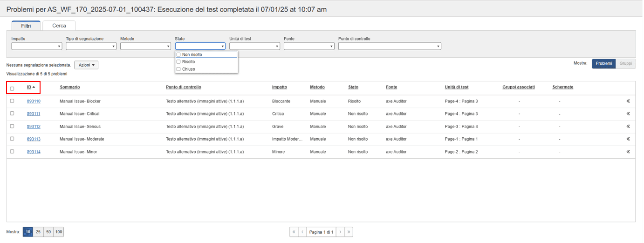The height and width of the screenshot is (243, 644).
Task: Show 25 items per page
Action: coord(38,232)
